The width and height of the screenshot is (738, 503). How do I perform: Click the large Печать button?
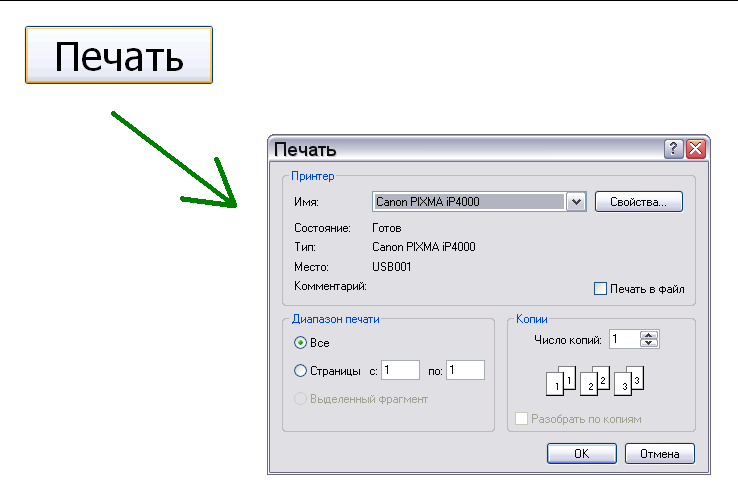pyautogui.click(x=119, y=56)
